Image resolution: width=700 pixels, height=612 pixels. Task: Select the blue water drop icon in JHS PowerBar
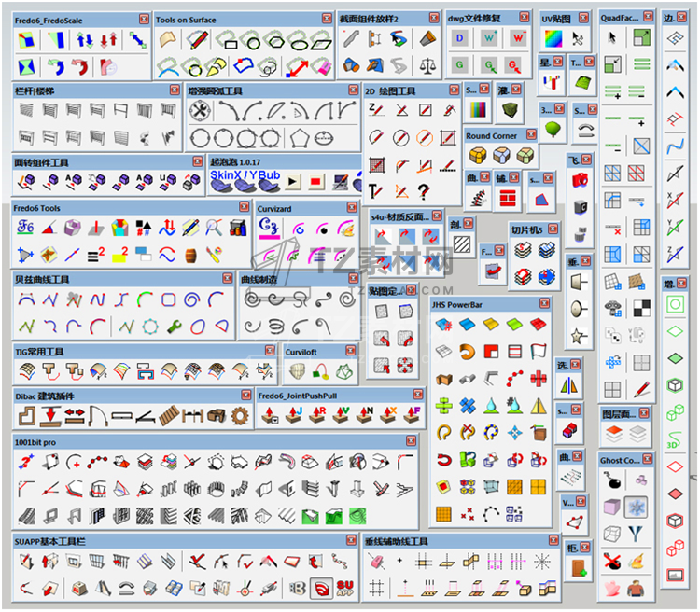click(491, 405)
